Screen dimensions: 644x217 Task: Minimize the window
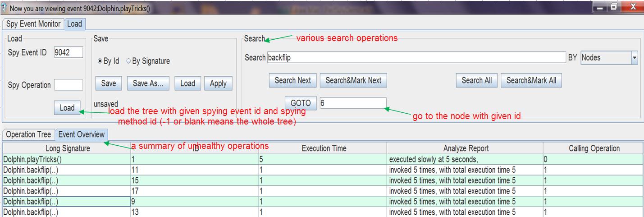601,6
